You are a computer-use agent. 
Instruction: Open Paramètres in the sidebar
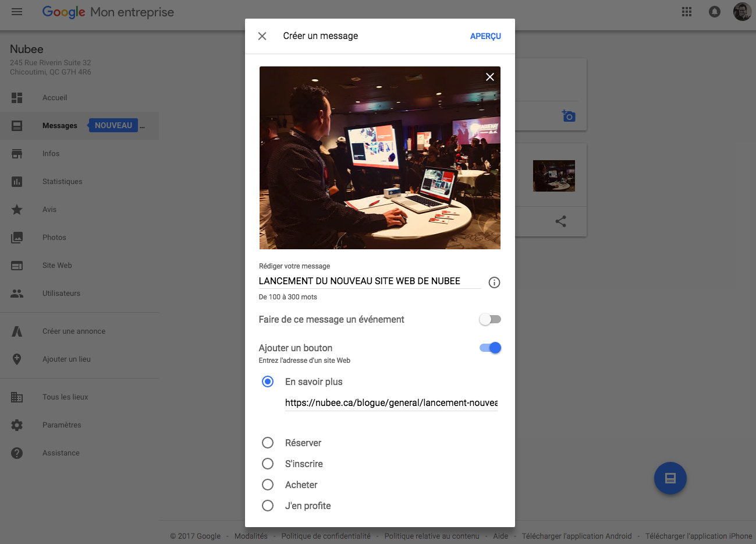pyautogui.click(x=62, y=425)
